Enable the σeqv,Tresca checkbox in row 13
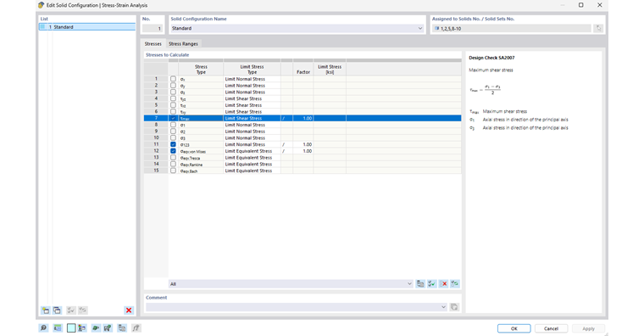644x336 pixels. tap(173, 158)
